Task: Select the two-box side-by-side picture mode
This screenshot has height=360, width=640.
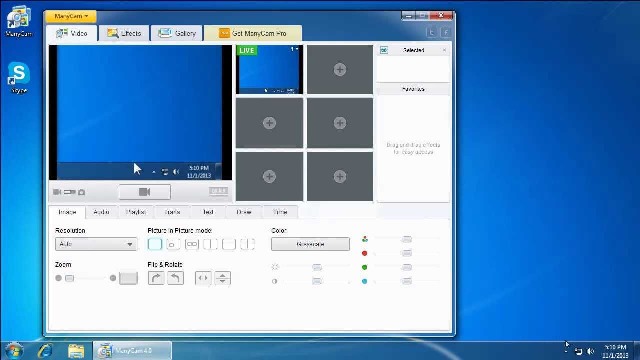Action: [192, 244]
